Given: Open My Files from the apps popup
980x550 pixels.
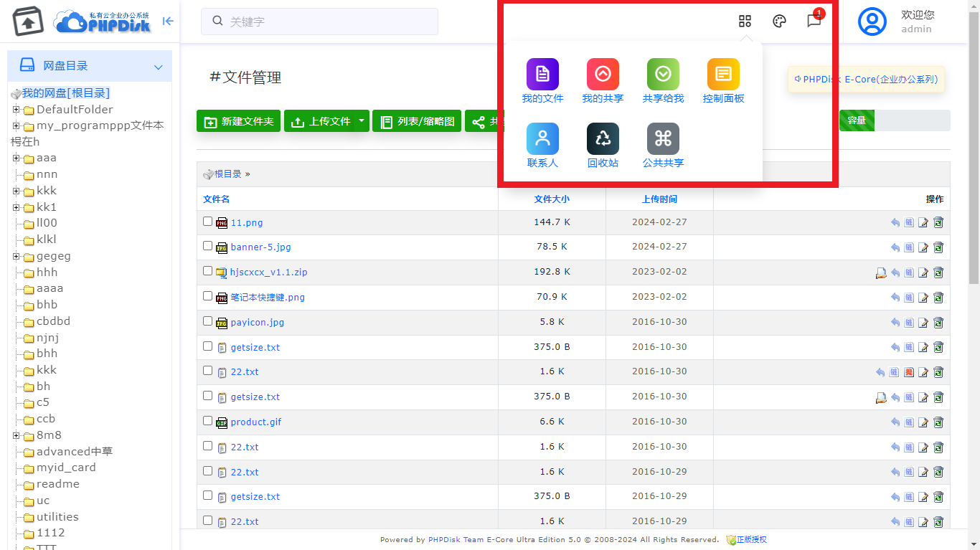Looking at the screenshot, I should (x=542, y=82).
